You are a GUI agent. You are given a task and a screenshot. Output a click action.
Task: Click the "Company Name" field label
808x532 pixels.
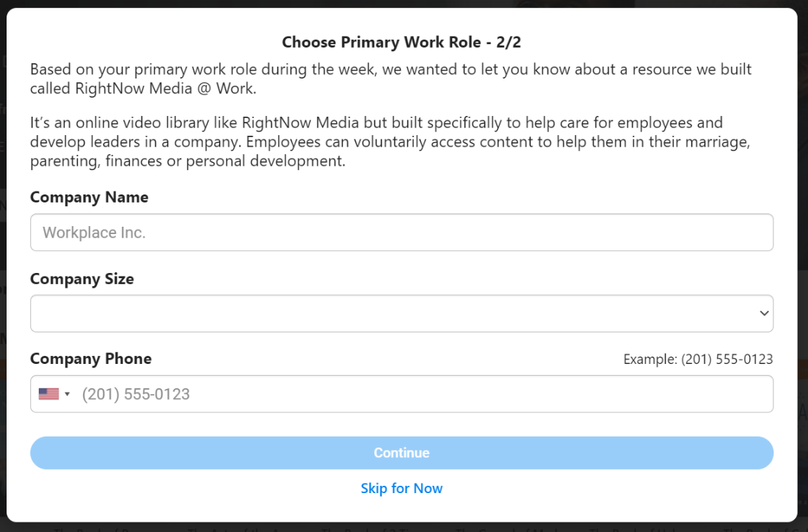click(x=89, y=197)
